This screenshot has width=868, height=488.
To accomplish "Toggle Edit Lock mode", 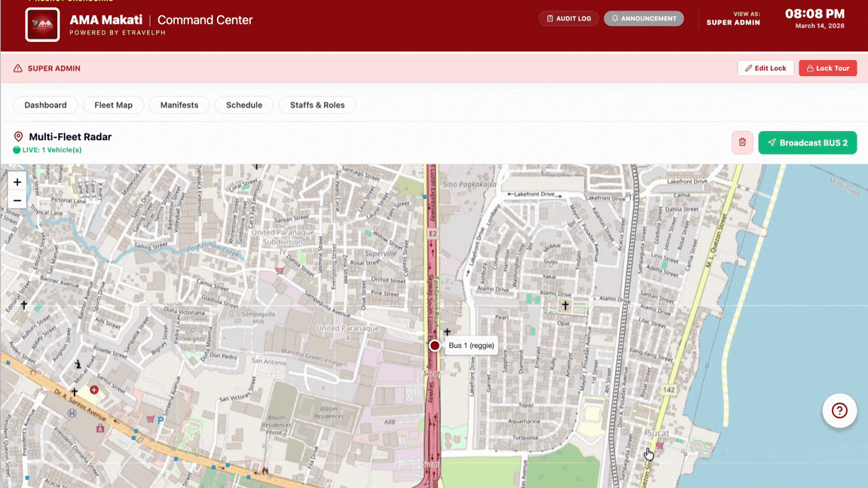I will tap(766, 68).
